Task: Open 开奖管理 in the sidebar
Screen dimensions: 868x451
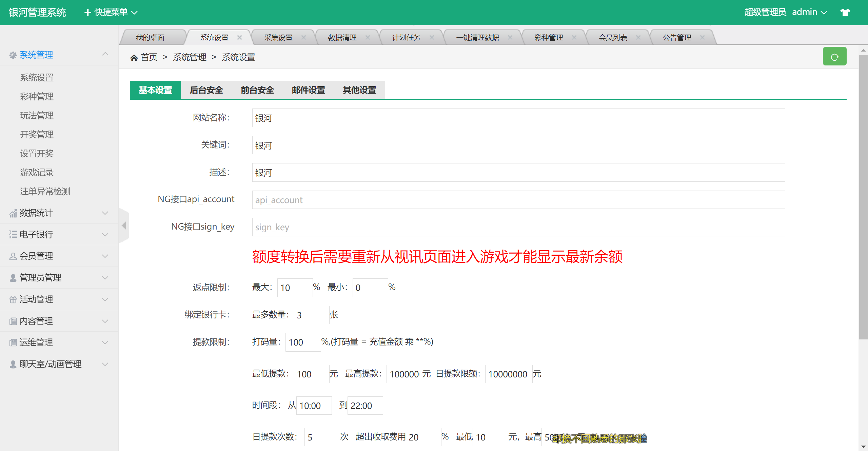Action: point(37,135)
